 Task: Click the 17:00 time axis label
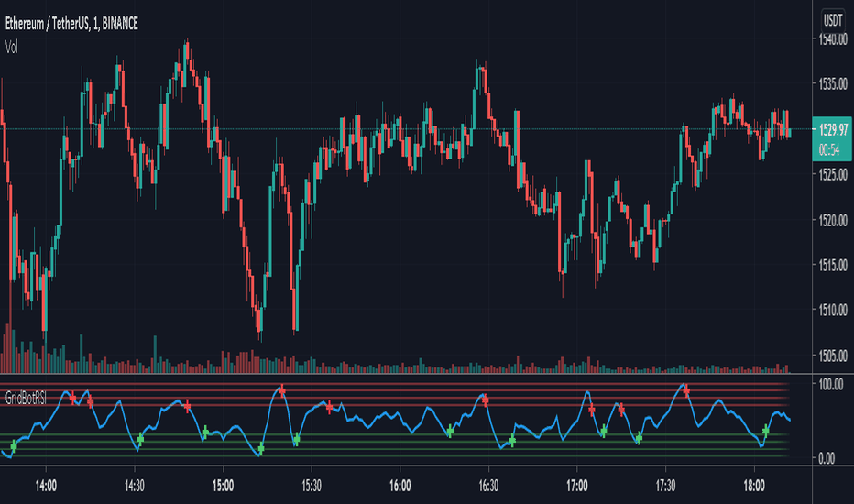pyautogui.click(x=576, y=486)
